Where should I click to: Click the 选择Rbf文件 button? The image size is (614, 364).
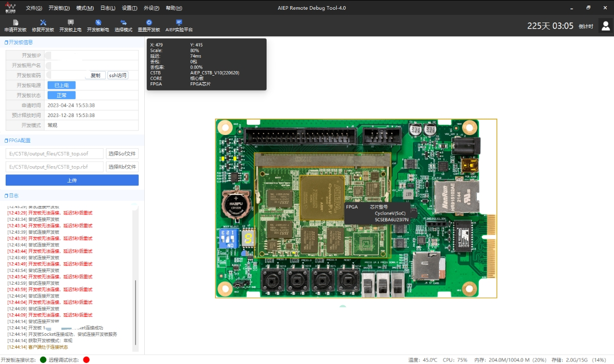pyautogui.click(x=122, y=167)
